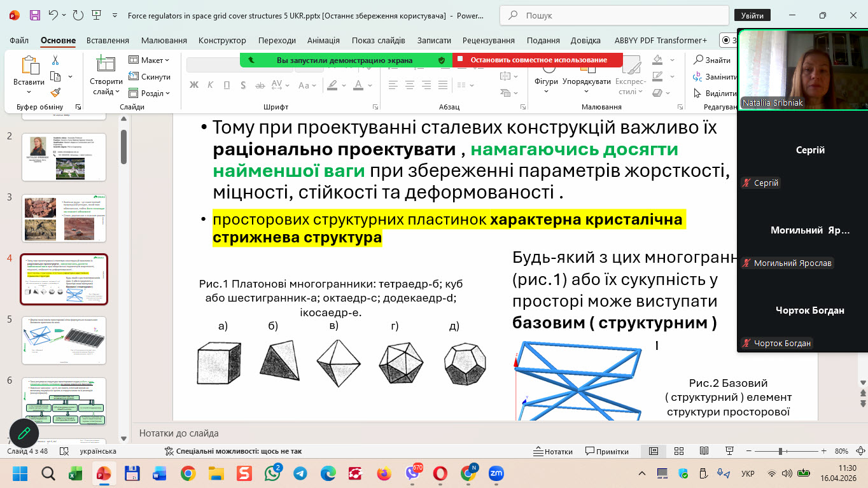Click the Знайти find button

pyautogui.click(x=712, y=60)
